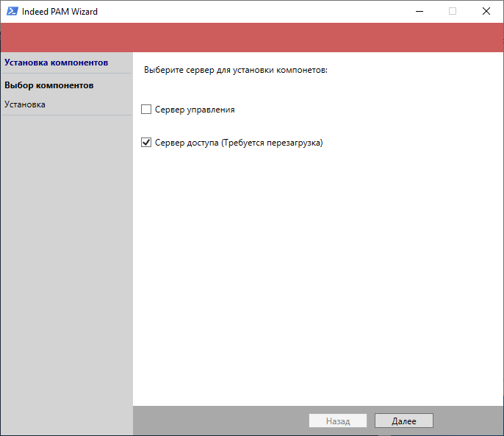Click the Indeed PAM Wizard title text
The width and height of the screenshot is (504, 436).
60,11
